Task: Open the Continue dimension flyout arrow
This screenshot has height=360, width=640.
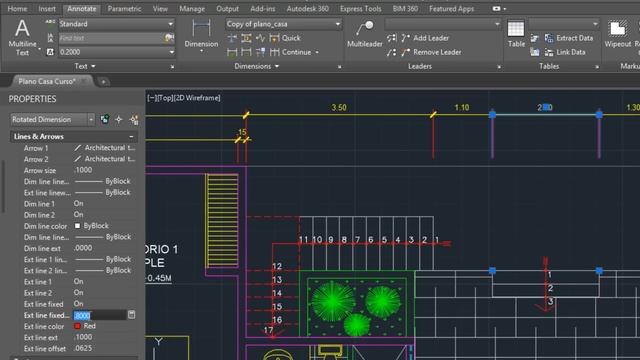Action: (317, 52)
